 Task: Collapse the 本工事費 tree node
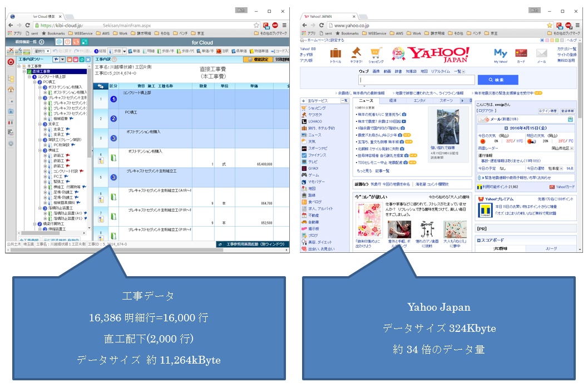tap(19, 66)
